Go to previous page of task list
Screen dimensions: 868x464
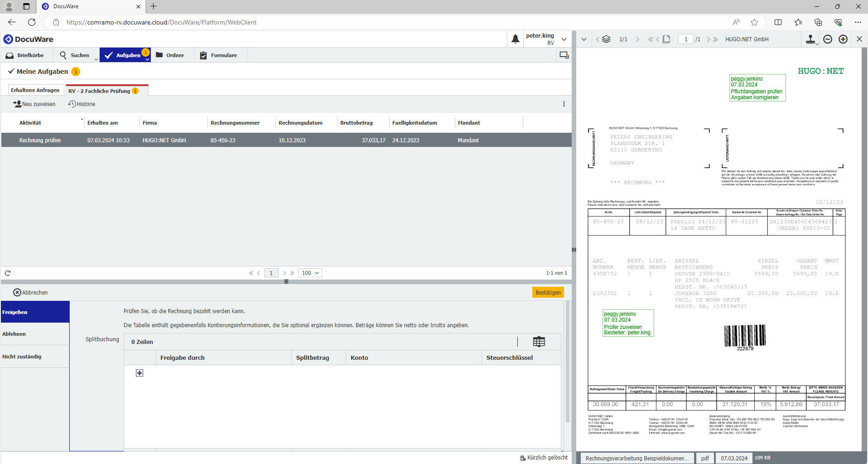(x=259, y=273)
